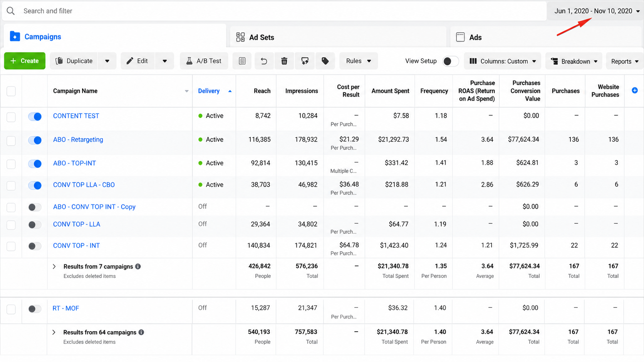Expand Results from 64 campaigns row

click(x=54, y=332)
